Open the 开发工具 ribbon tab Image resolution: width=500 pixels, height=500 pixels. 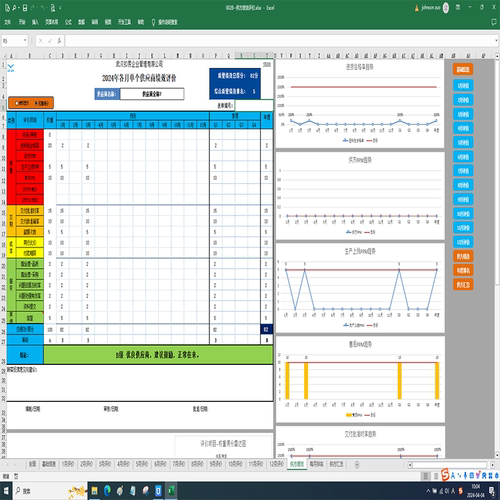pyautogui.click(x=124, y=22)
